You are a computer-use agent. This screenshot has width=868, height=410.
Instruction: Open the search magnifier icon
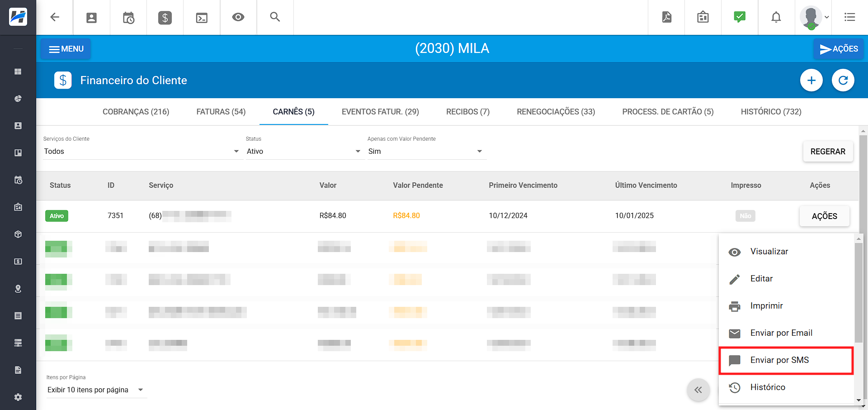click(275, 17)
